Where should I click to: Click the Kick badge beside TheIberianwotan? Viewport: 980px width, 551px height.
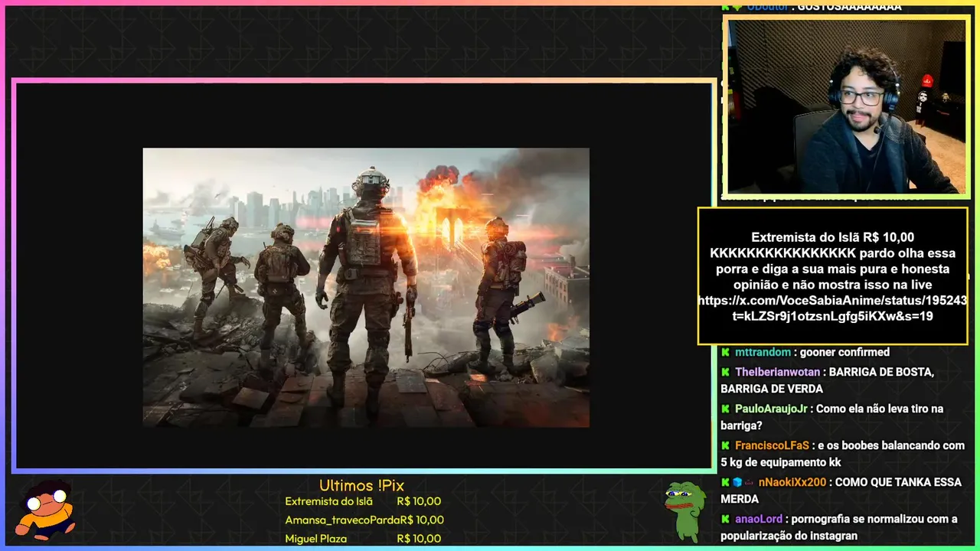[725, 372]
